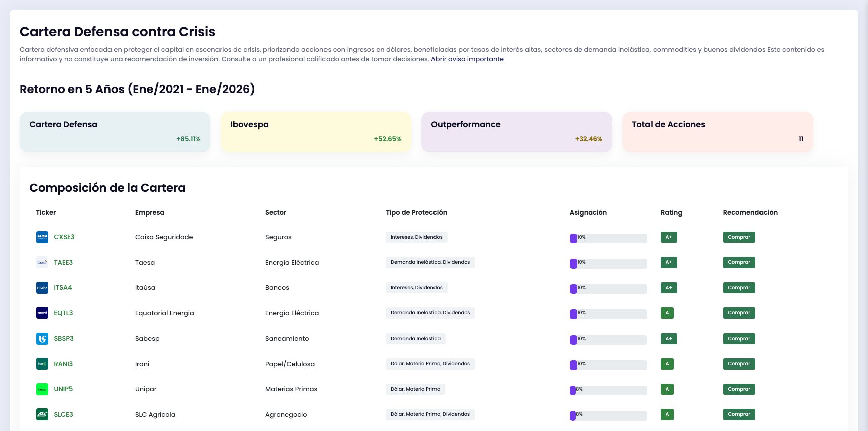This screenshot has height=431, width=868.
Task: Click the Cartera Defensa +85.11% card
Action: tap(115, 132)
